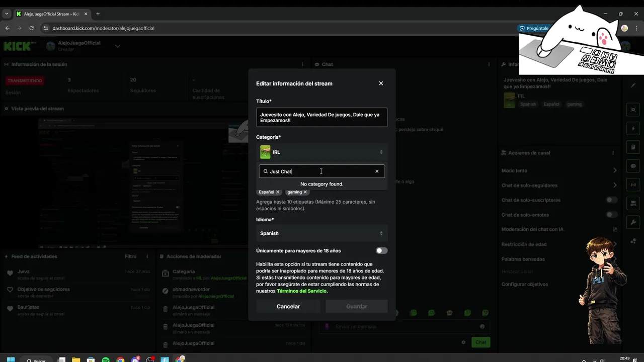Click the Guardar button
The height and width of the screenshot is (362, 644).
point(357,306)
